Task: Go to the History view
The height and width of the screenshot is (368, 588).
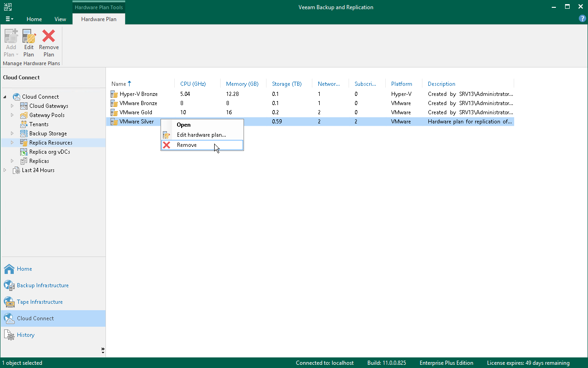Action: [26, 335]
